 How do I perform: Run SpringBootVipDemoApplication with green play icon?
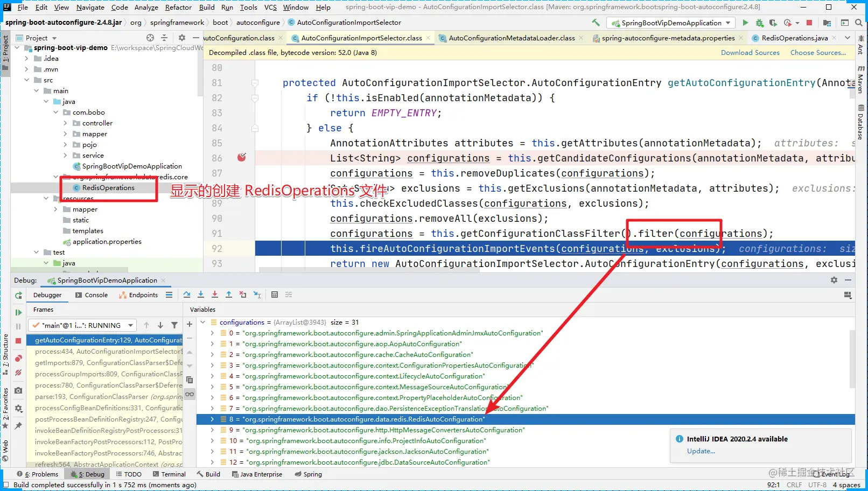click(x=745, y=23)
